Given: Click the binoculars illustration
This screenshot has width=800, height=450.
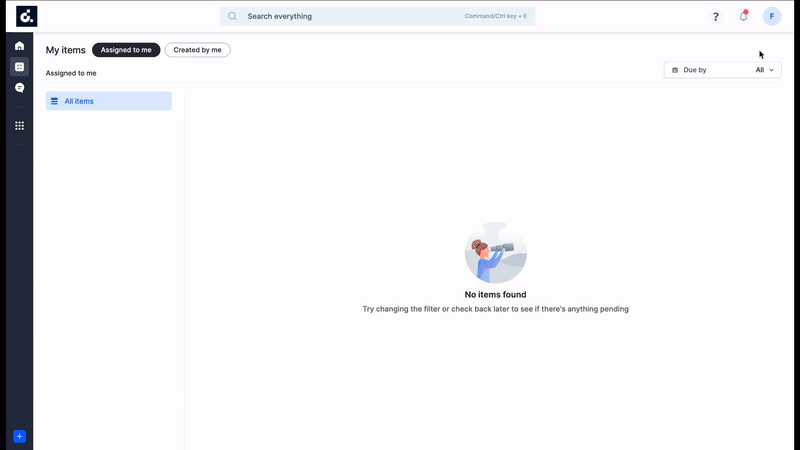Looking at the screenshot, I should tap(495, 253).
